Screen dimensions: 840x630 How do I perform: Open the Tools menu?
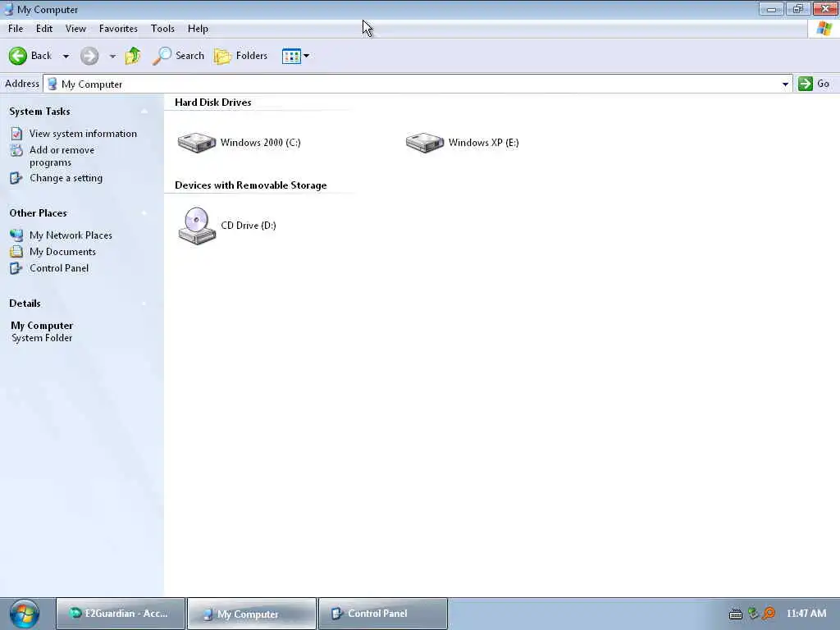tap(162, 29)
